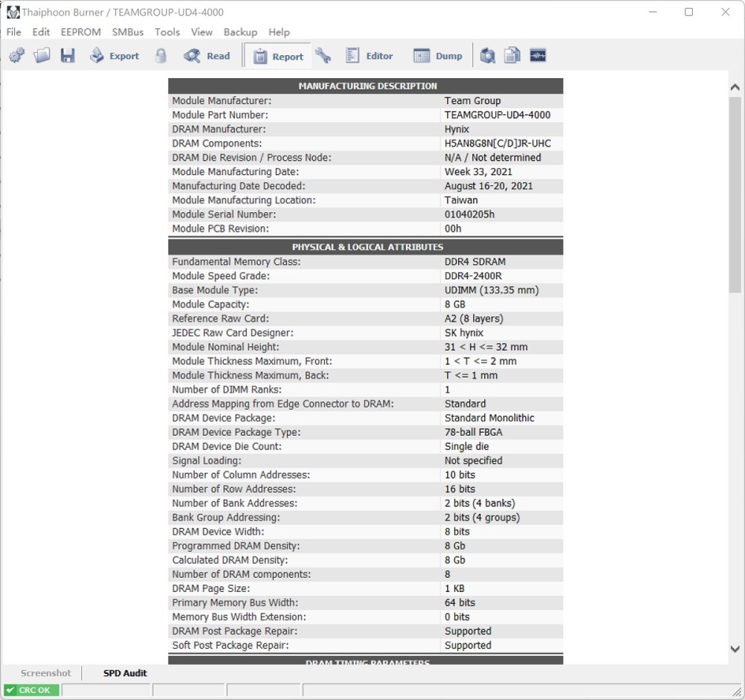Toggle the Report view button
Screen dimensions: 745x700
(x=277, y=56)
